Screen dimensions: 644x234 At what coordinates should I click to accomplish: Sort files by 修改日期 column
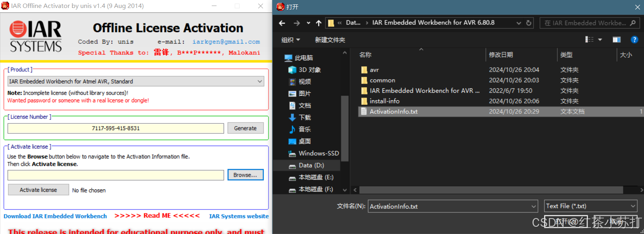tap(501, 55)
